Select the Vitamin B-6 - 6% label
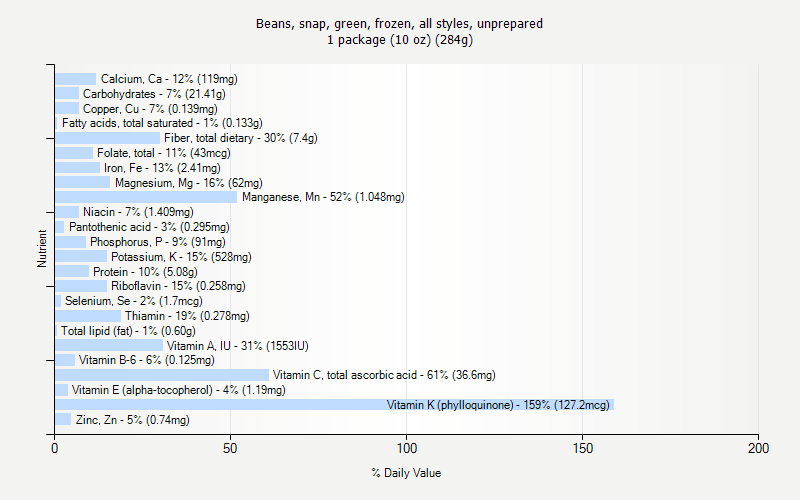Viewport: 800px width, 500px height. point(146,360)
